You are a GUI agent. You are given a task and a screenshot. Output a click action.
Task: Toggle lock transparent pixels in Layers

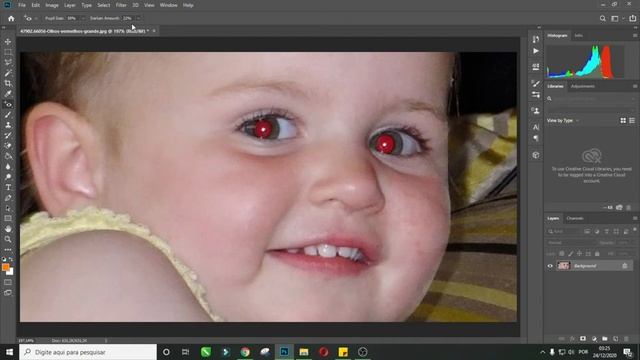(x=562, y=254)
